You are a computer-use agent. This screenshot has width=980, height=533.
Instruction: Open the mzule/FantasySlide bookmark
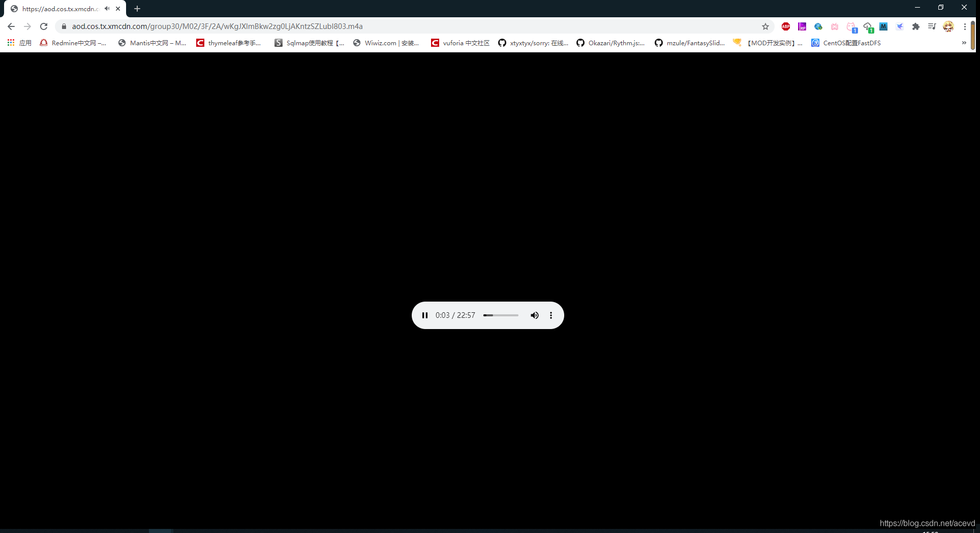(x=690, y=43)
